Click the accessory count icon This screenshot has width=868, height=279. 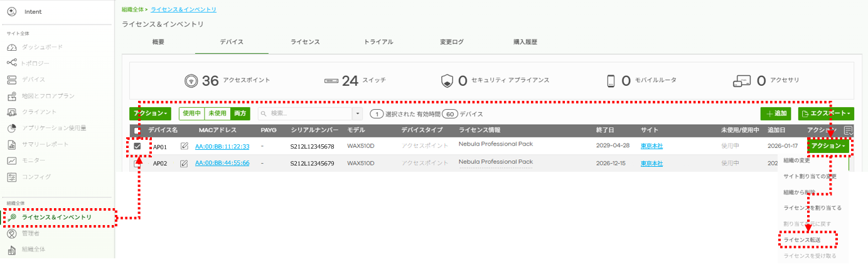pyautogui.click(x=742, y=80)
